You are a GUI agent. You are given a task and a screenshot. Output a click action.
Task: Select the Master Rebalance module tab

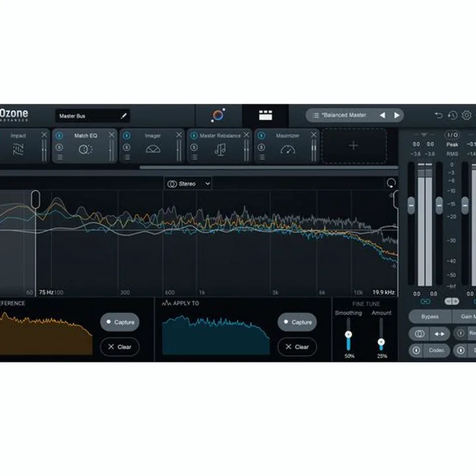click(219, 145)
